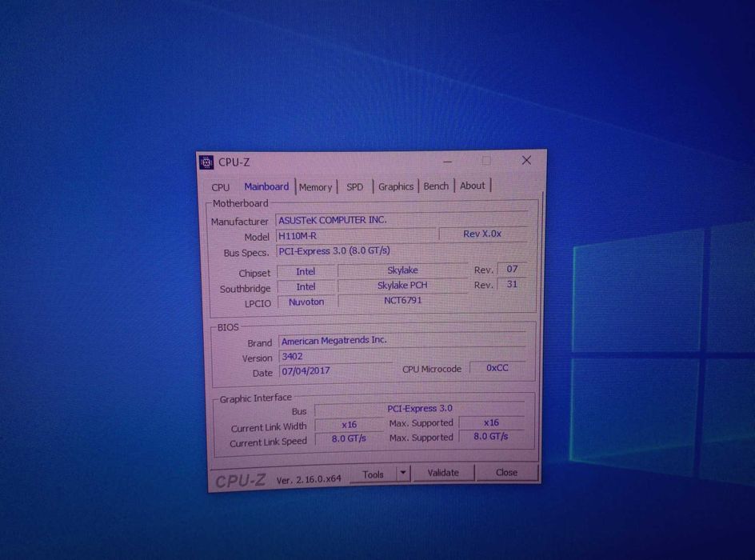The width and height of the screenshot is (755, 560).
Task: Click the Chipset Intel vendor field
Action: [306, 271]
